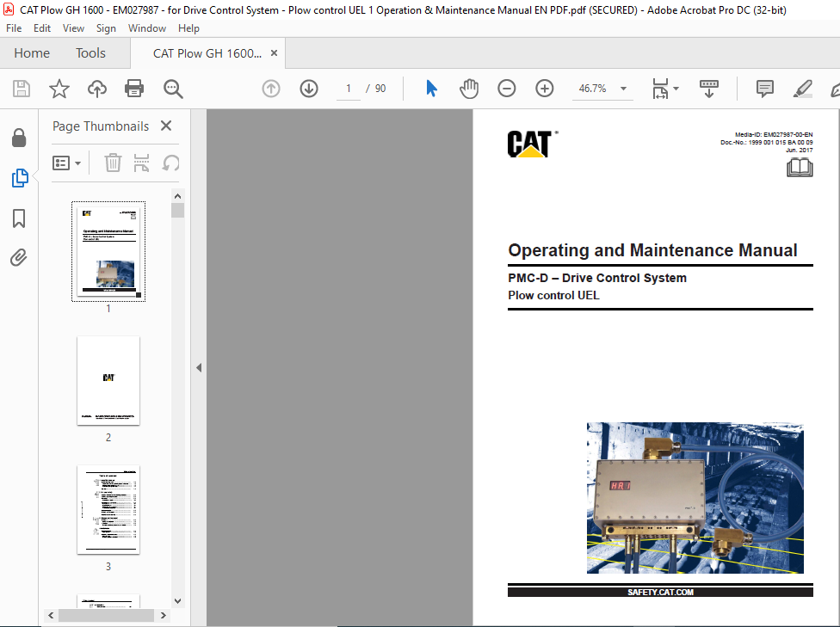Click the manual book icon on page
Screen dimensions: 840x627
[800, 168]
